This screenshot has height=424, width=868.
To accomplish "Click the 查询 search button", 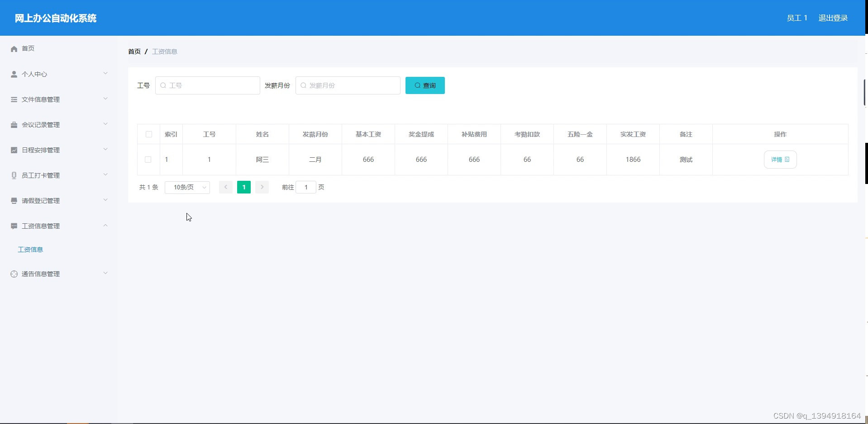I will pos(425,85).
